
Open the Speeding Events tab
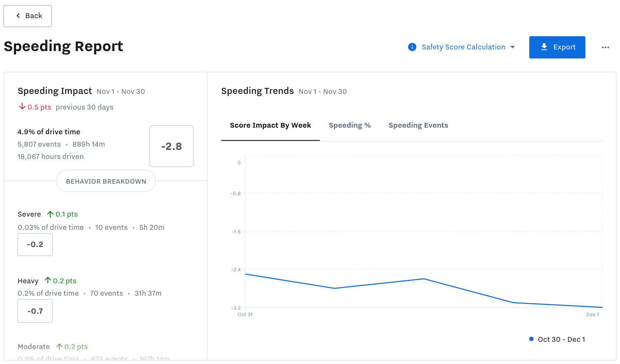pyautogui.click(x=418, y=125)
